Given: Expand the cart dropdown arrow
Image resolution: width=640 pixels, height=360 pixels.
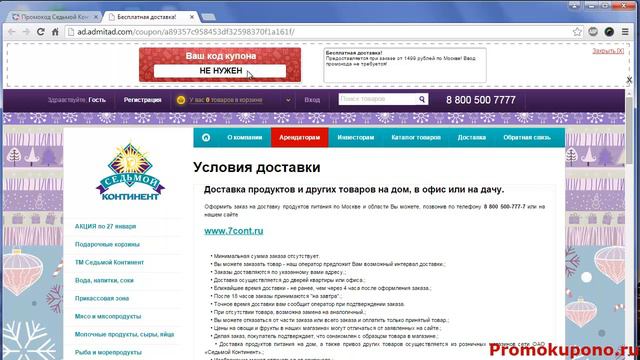Looking at the screenshot, I should pos(288,100).
